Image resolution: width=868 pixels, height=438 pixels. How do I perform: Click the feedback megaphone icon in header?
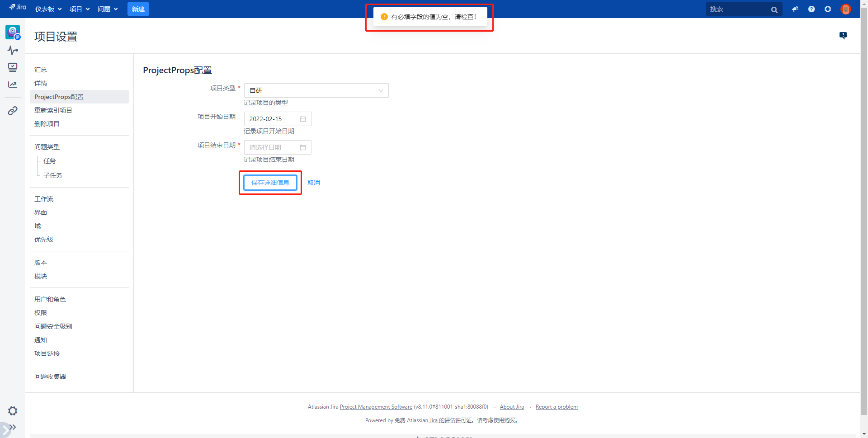tap(795, 9)
